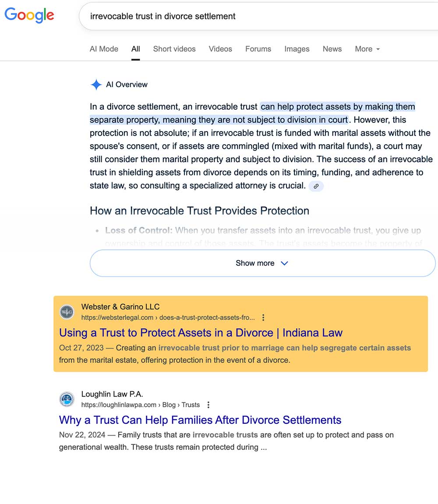Expand the Show more chevron
Screen dimensions: 438x504
[x=284, y=263]
